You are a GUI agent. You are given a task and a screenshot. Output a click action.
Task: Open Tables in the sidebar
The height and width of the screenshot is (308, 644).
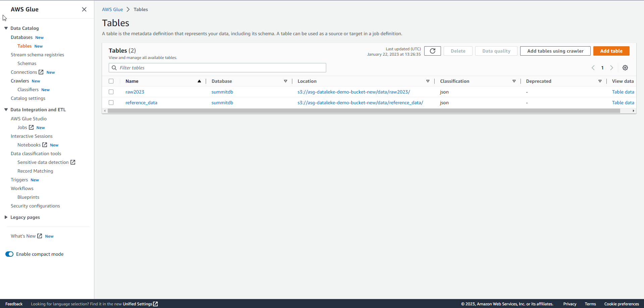click(24, 46)
